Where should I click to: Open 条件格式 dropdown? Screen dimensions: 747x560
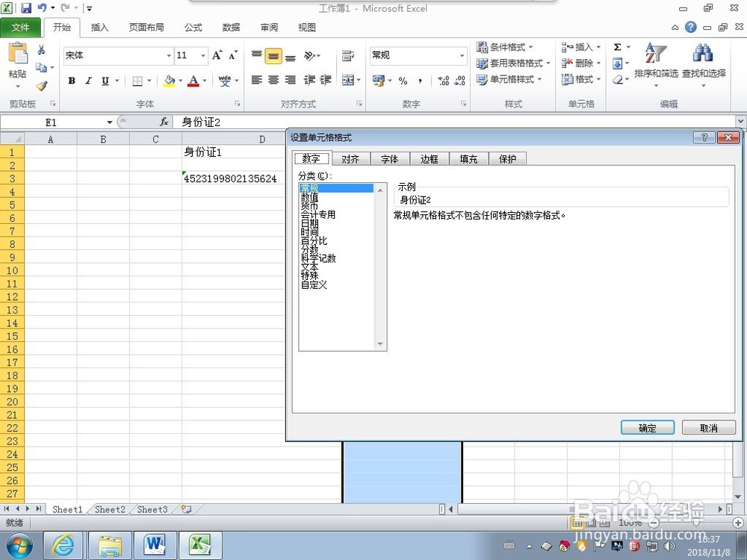point(505,47)
